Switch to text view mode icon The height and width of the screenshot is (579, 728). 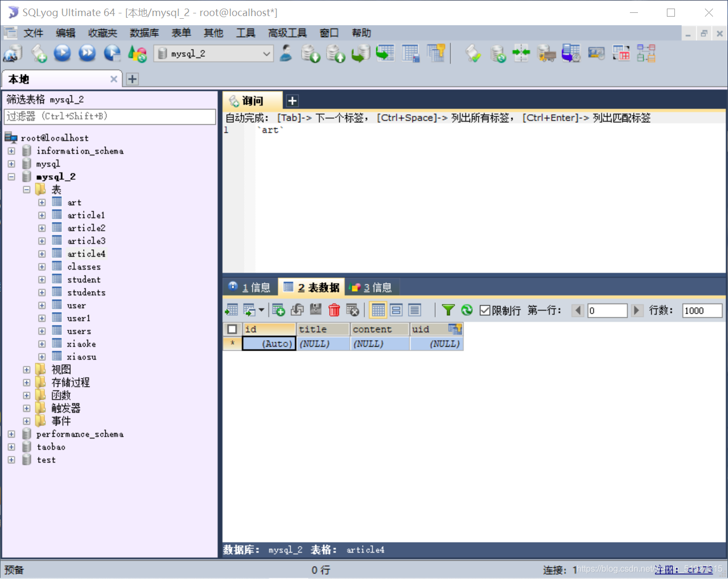click(414, 310)
